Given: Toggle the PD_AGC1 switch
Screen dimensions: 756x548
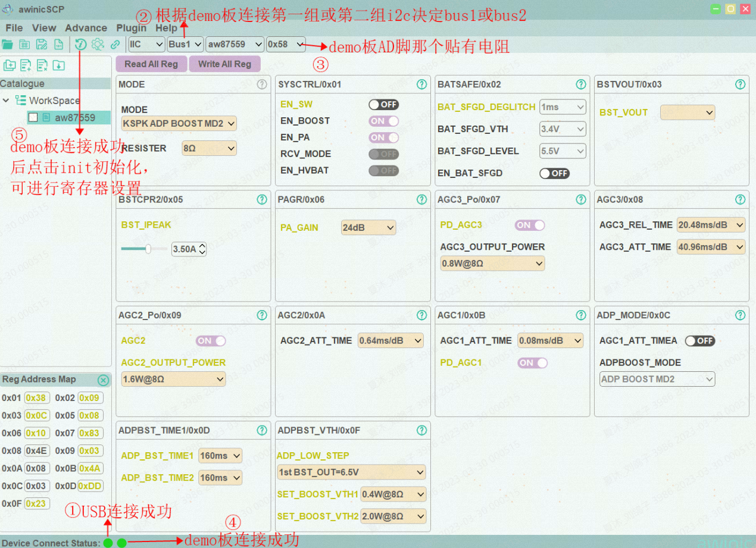Looking at the screenshot, I should [x=532, y=363].
